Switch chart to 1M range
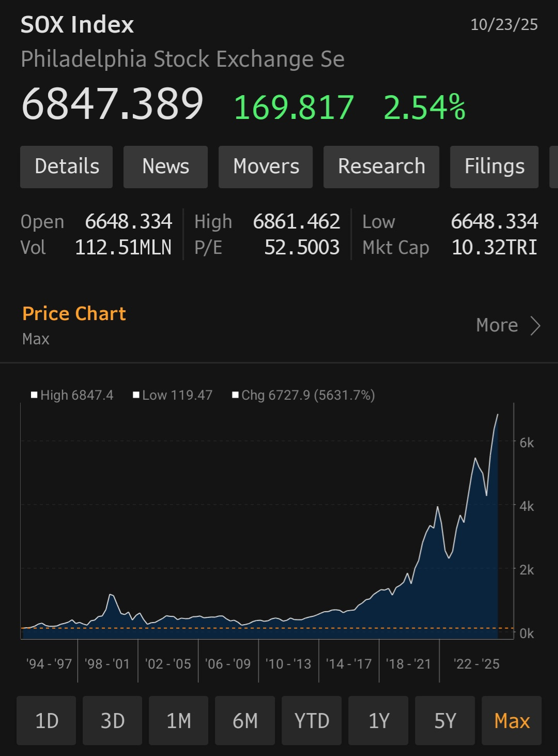 179,720
